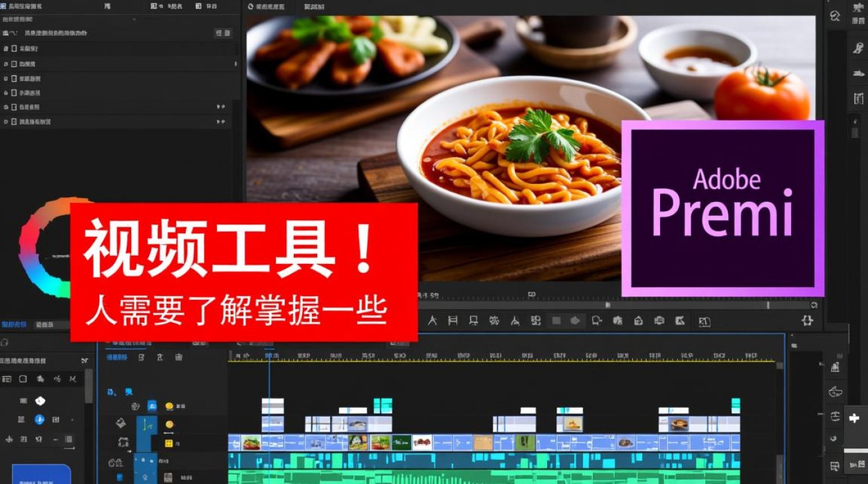Click the partially hidden color wheel on the left panel
This screenshot has height=484, width=868.
(45, 247)
